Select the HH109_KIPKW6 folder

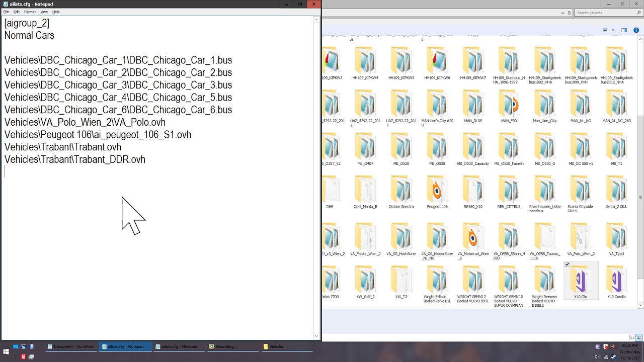click(x=437, y=64)
